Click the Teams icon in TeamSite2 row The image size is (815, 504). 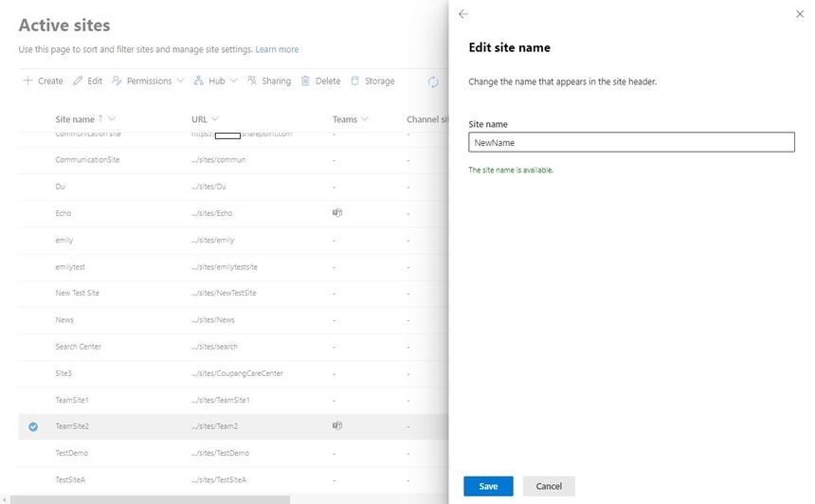[x=337, y=425]
